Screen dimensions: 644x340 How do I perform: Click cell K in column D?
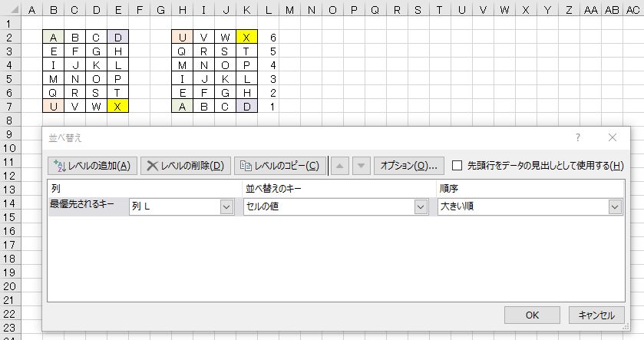[96, 65]
